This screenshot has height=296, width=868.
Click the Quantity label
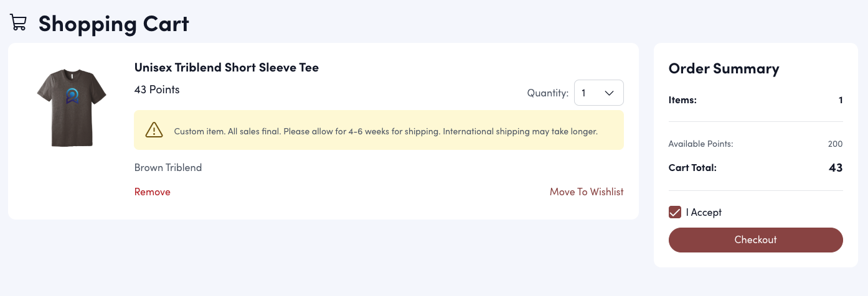pyautogui.click(x=547, y=93)
